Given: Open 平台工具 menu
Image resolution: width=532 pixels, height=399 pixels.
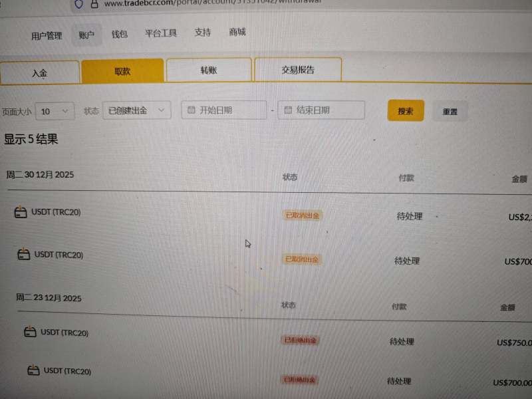Looking at the screenshot, I should click(161, 33).
